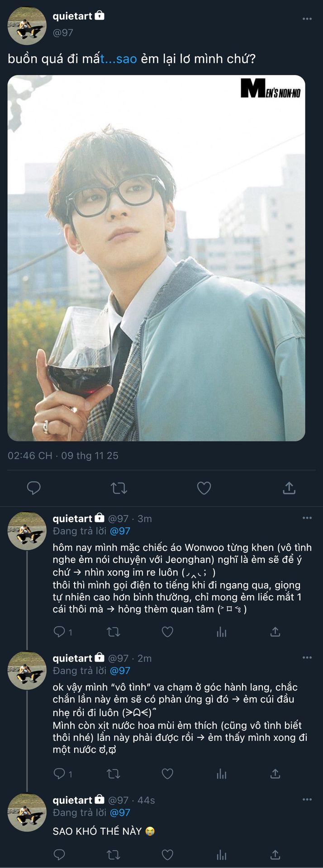The width and height of the screenshot is (323, 868).
Task: Open quietart username in header
Action: (x=72, y=16)
